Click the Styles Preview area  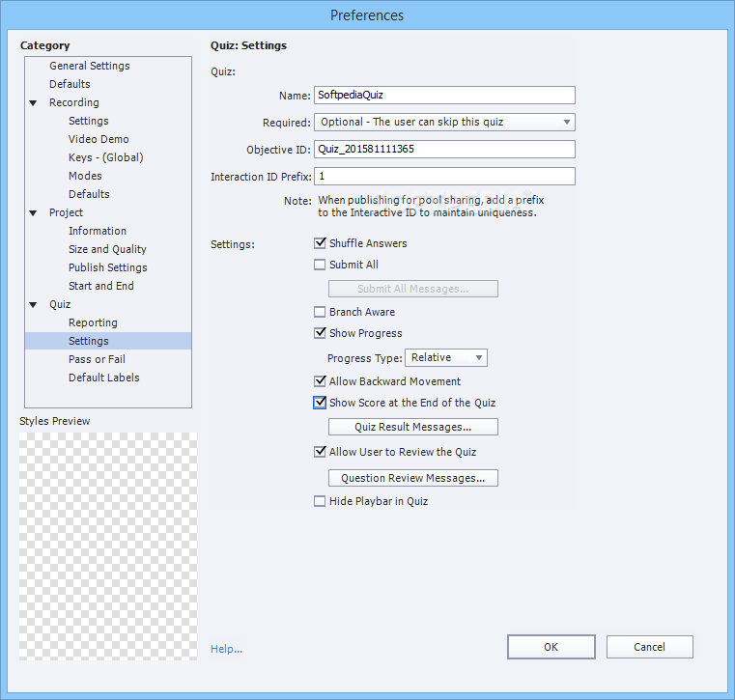click(x=108, y=546)
